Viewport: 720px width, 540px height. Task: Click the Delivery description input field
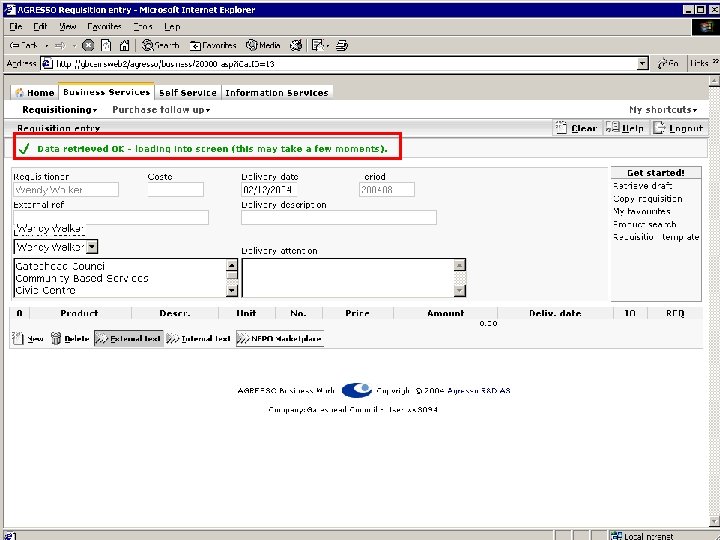[339, 218]
